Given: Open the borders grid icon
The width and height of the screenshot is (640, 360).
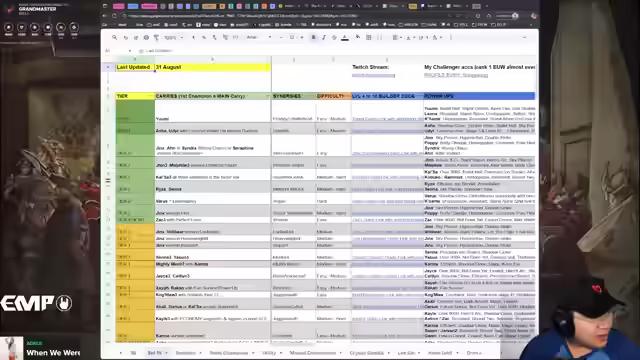Looking at the screenshot, I should [x=369, y=38].
